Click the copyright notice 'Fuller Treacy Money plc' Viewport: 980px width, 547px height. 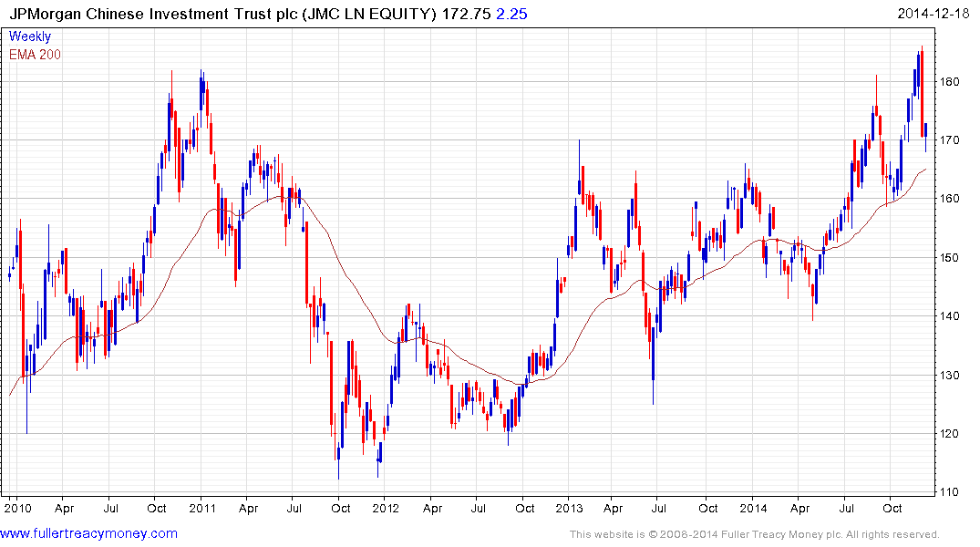click(x=781, y=534)
